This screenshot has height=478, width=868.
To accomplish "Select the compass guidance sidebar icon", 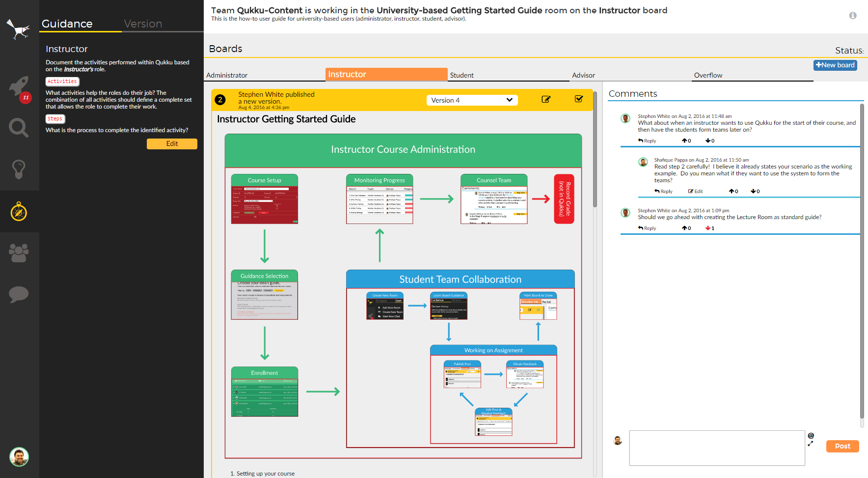I will [x=19, y=211].
